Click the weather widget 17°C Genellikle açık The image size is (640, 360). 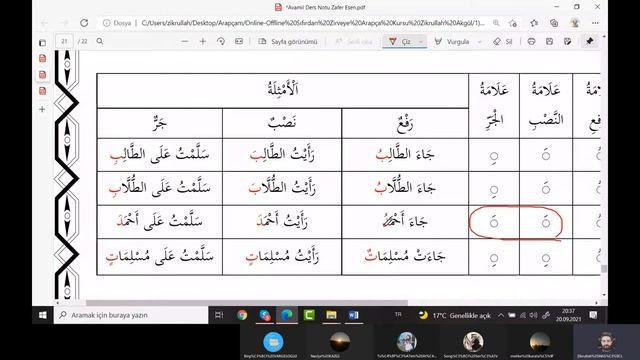[x=455, y=315]
